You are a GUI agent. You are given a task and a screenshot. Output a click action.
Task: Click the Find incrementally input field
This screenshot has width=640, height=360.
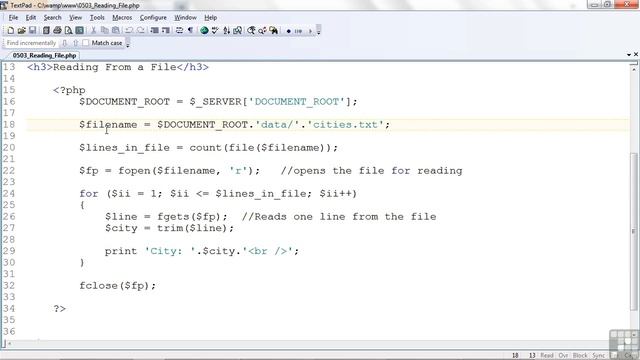[31, 43]
